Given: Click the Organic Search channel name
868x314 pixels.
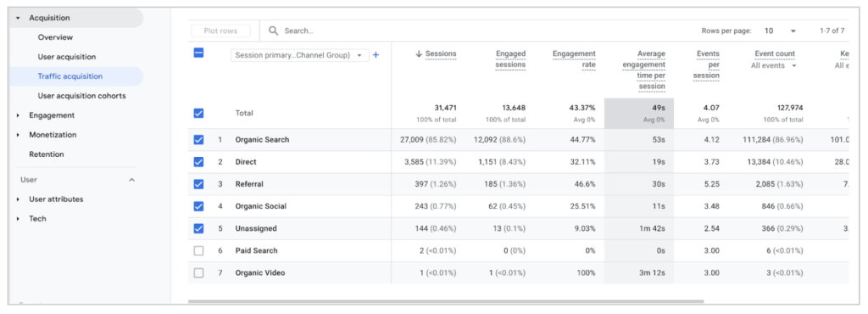Looking at the screenshot, I should (x=262, y=139).
